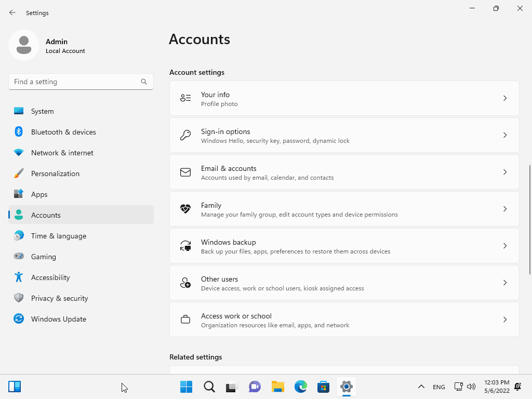Open Microsoft Store from the taskbar

click(x=323, y=387)
